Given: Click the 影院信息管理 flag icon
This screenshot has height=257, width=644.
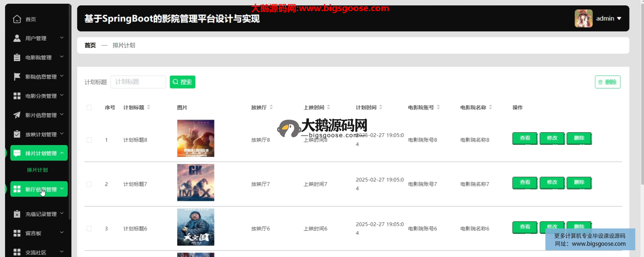Looking at the screenshot, I should (17, 77).
